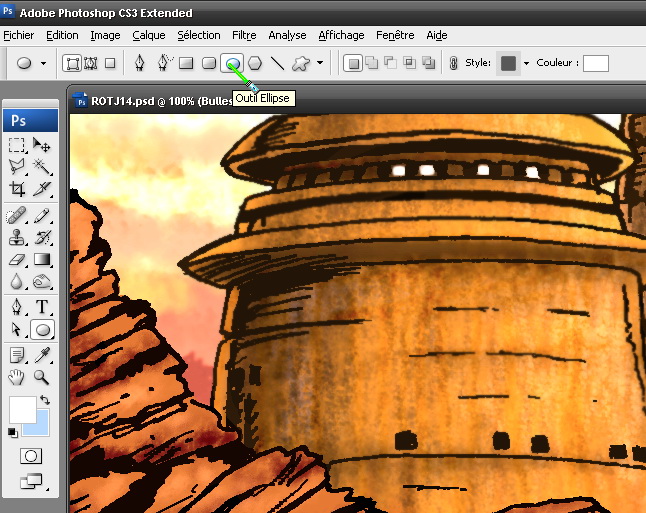Screen dimensions: 646x513
Task: Select the Magic Wand tool
Action: 42,167
